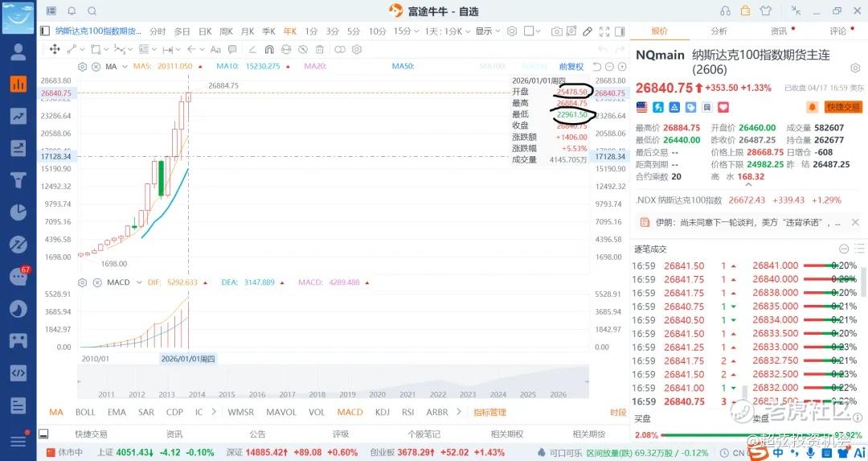This screenshot has width=868, height=461.
Task: Open the 前复权 adjustment dropdown
Action: (x=571, y=67)
